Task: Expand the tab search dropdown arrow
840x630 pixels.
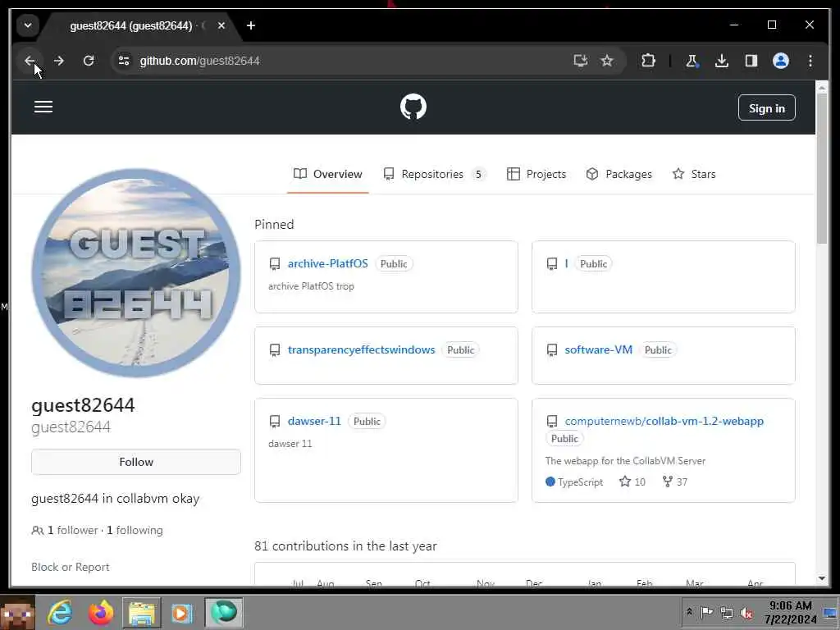Action: pyautogui.click(x=28, y=25)
